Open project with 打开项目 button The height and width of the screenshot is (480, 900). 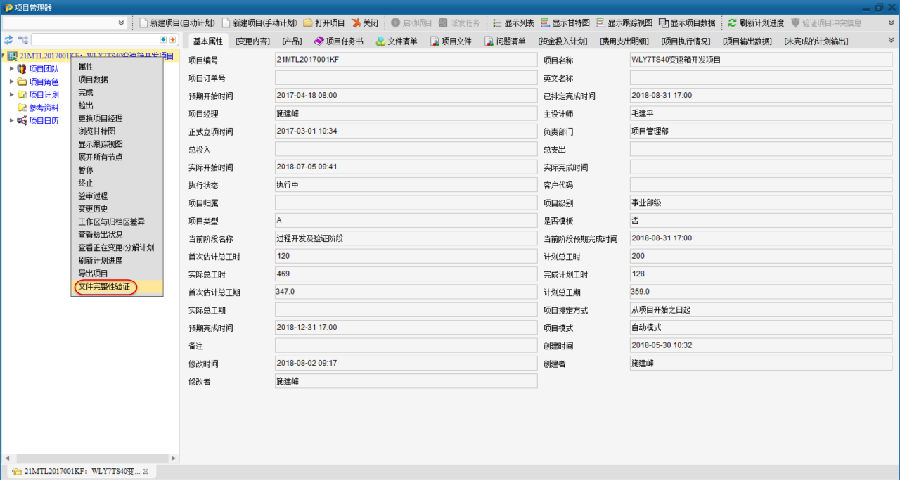[x=324, y=23]
